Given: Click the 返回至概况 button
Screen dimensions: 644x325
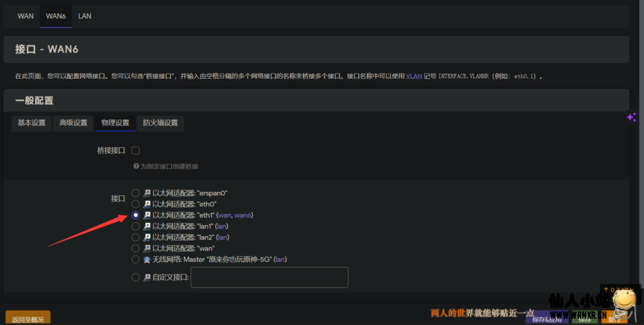Looking at the screenshot, I should [x=28, y=319].
